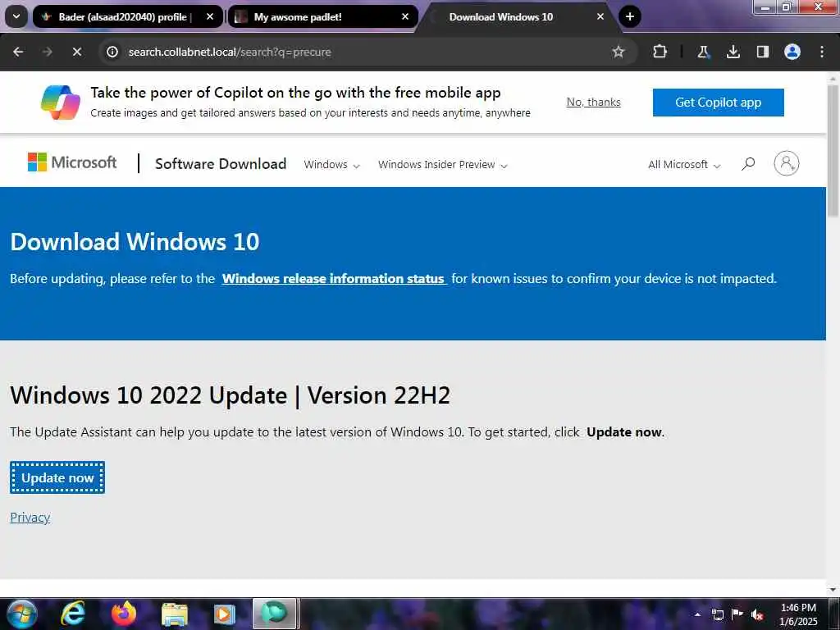Go back to the previous page
This screenshot has width=840, height=630.
18,52
